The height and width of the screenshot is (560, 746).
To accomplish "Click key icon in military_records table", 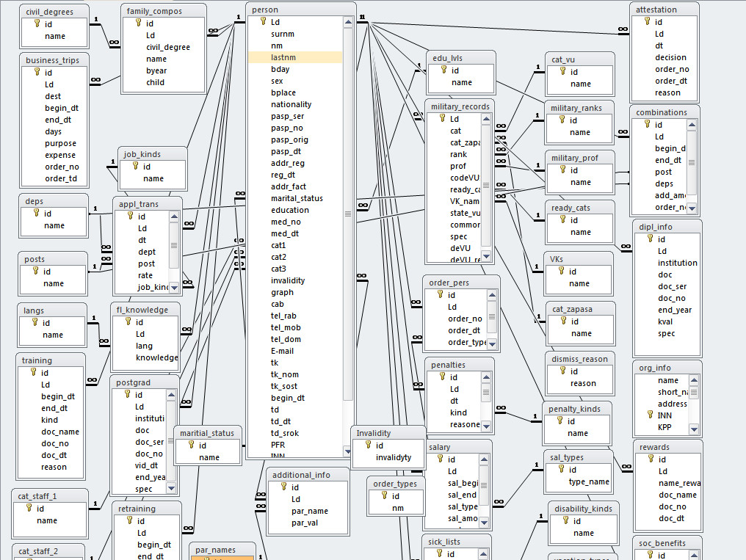I will (x=443, y=118).
